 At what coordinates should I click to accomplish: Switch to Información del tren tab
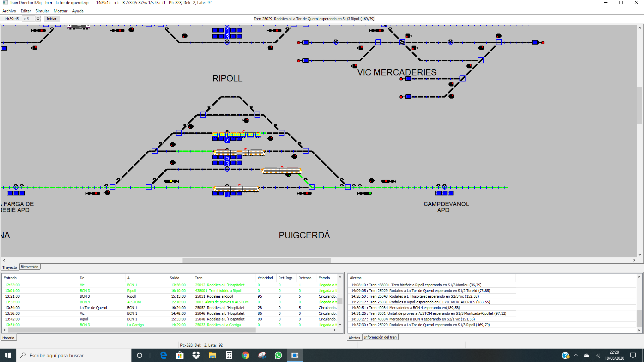pyautogui.click(x=380, y=337)
